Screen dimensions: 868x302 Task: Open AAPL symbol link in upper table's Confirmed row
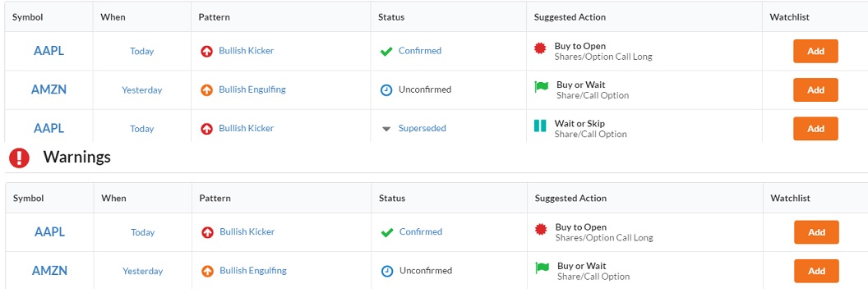click(x=48, y=51)
